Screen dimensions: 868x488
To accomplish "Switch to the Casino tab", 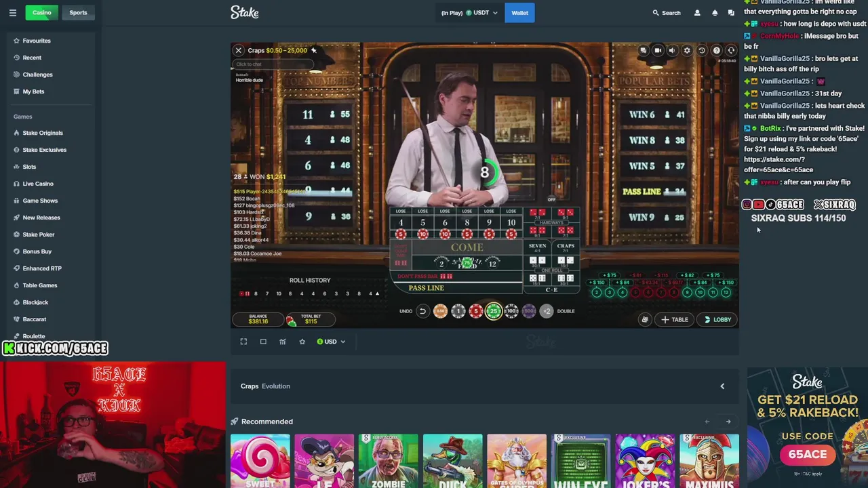I will tap(41, 12).
